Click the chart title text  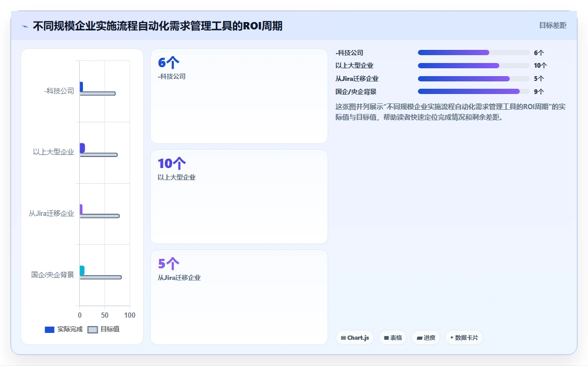(x=157, y=26)
